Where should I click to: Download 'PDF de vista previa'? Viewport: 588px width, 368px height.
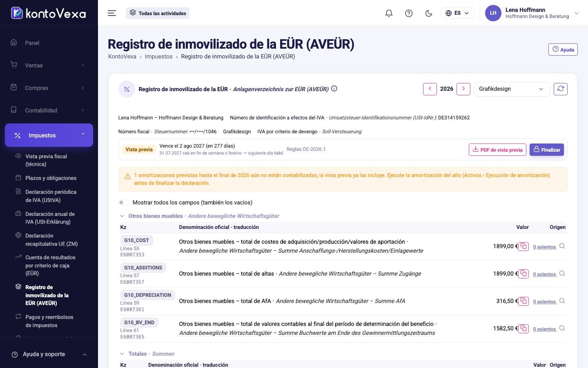pyautogui.click(x=497, y=150)
